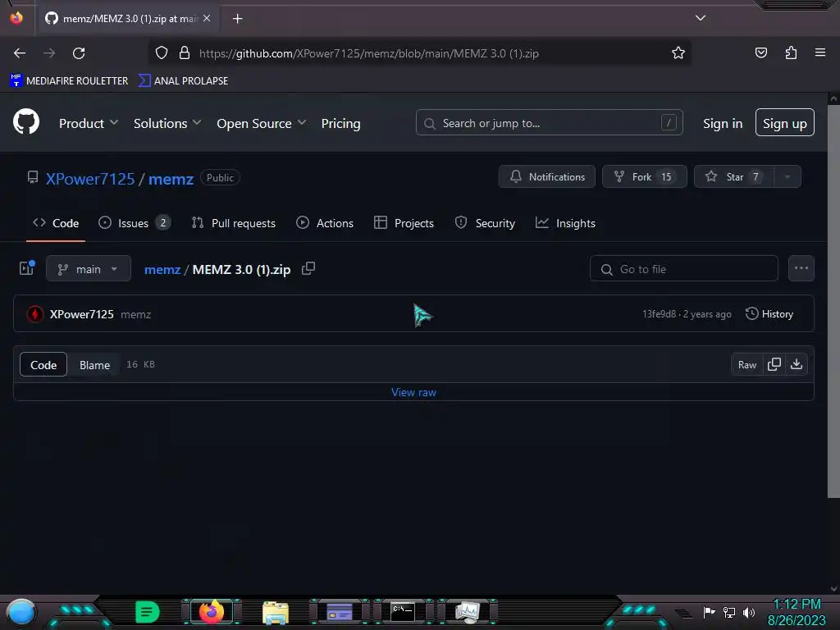840x630 pixels.
Task: Click the View raw link
Action: [x=413, y=392]
